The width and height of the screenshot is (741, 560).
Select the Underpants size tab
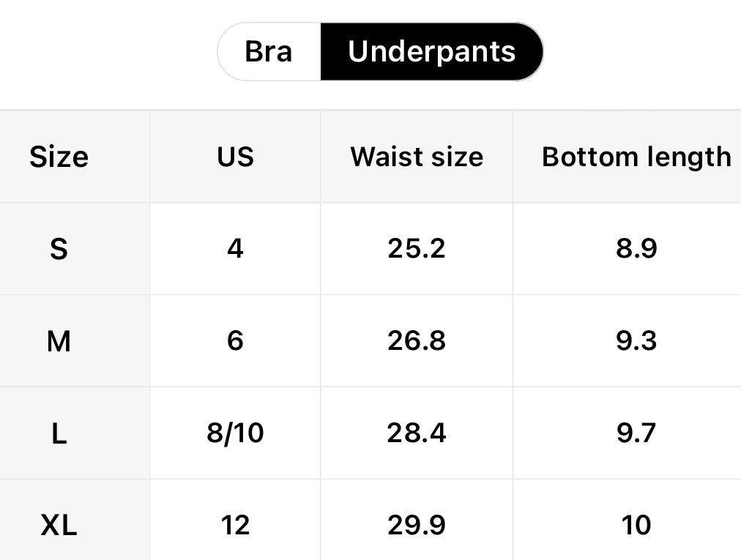point(431,51)
